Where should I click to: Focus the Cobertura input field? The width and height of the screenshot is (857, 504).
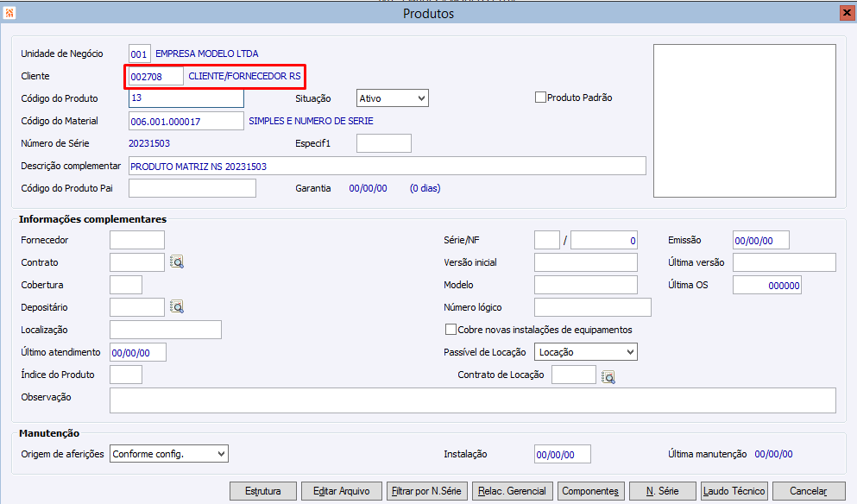click(x=126, y=285)
